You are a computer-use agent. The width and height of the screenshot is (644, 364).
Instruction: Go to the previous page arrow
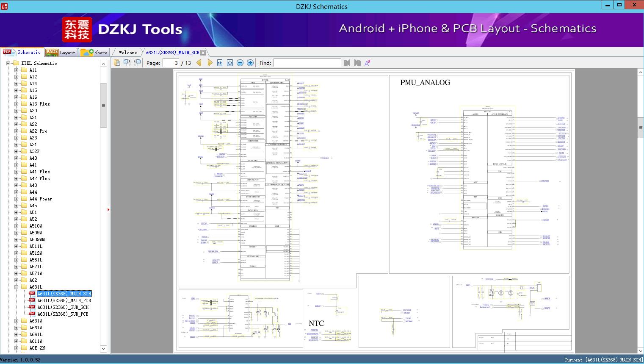coord(199,63)
